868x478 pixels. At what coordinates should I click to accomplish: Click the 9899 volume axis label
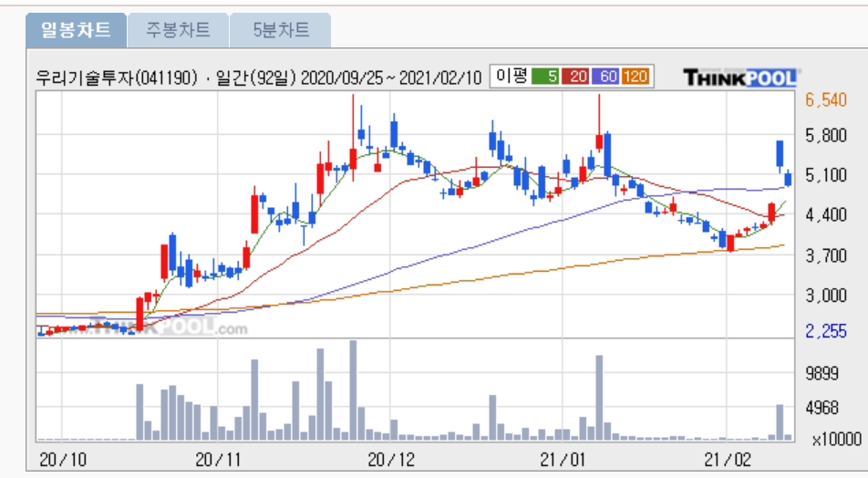(822, 374)
